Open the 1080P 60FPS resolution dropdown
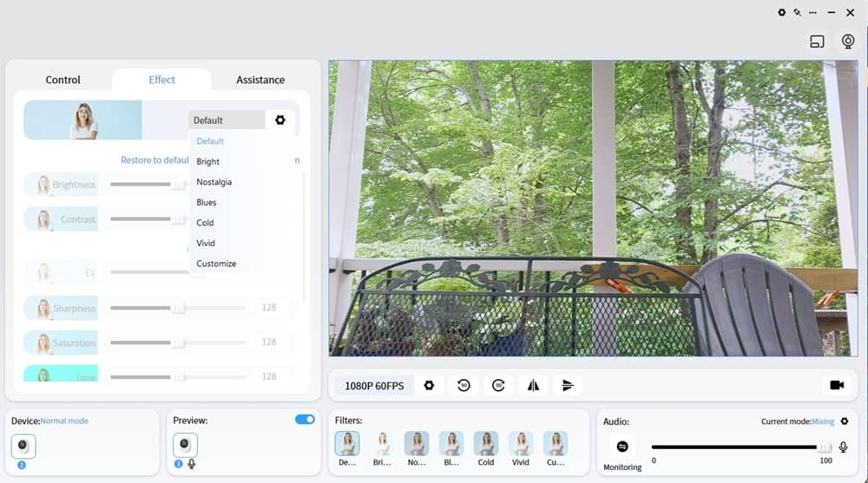Screen dimensions: 868x483 point(374,386)
